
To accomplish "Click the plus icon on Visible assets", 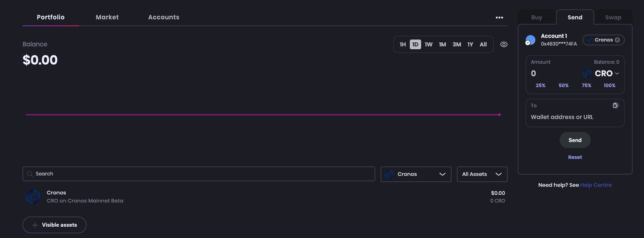I will click(35, 225).
